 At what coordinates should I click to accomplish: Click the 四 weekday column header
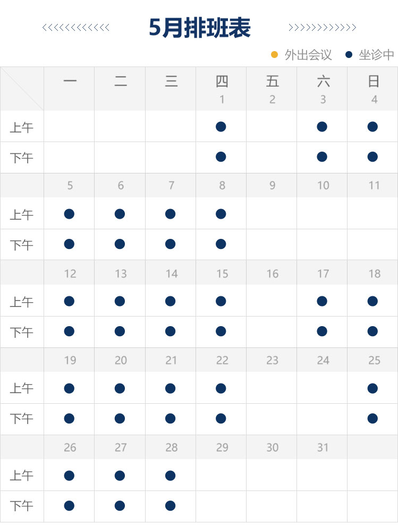[x=222, y=81]
